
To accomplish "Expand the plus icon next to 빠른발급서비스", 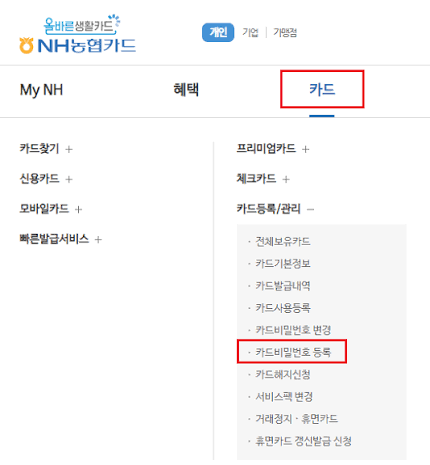I will [x=98, y=239].
